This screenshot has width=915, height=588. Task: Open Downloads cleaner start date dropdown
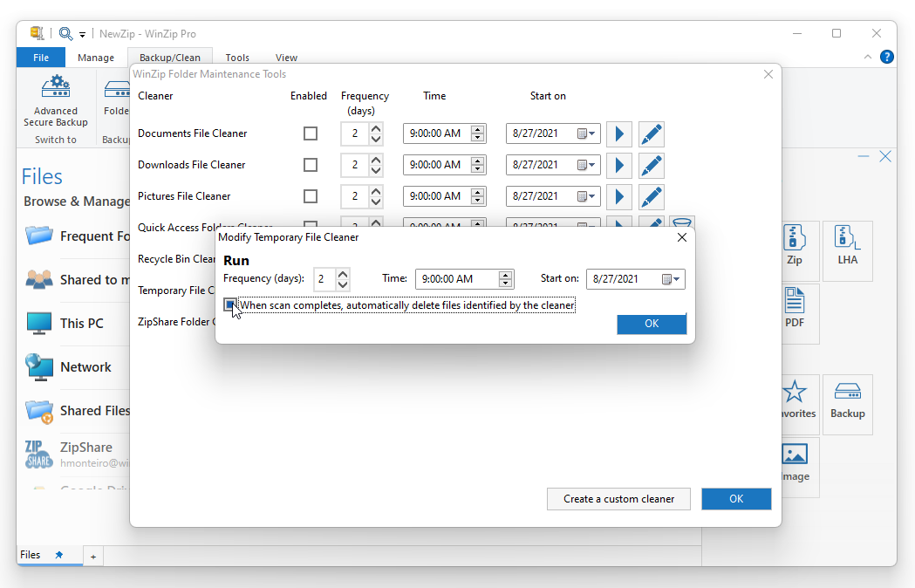(592, 165)
